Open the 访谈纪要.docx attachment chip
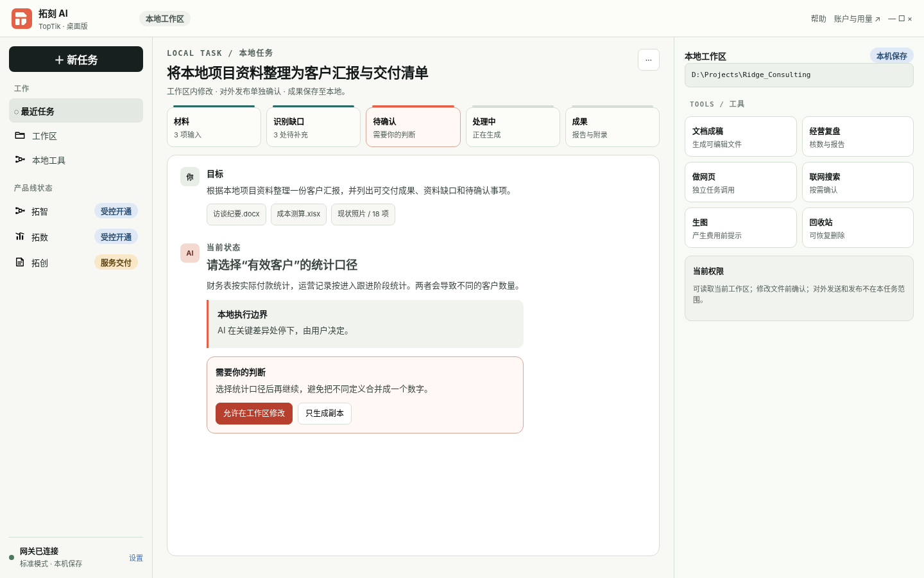This screenshot has height=578, width=924. coord(236,215)
